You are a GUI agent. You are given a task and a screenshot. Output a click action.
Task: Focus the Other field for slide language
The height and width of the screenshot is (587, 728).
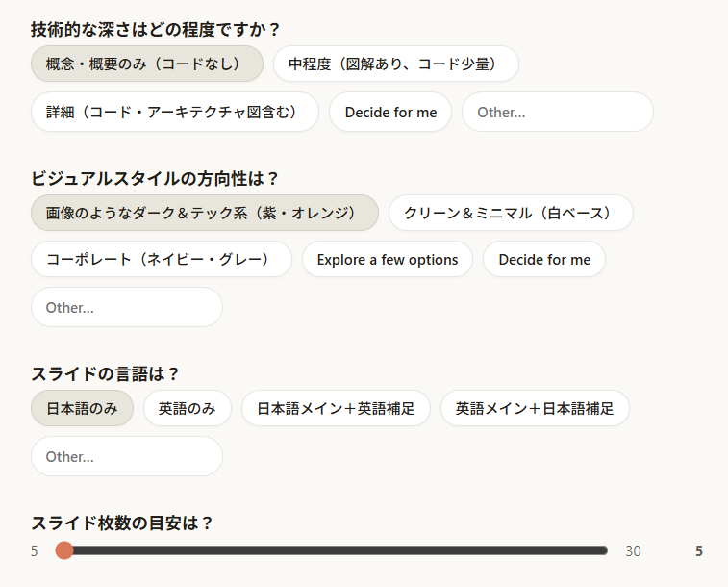point(127,456)
